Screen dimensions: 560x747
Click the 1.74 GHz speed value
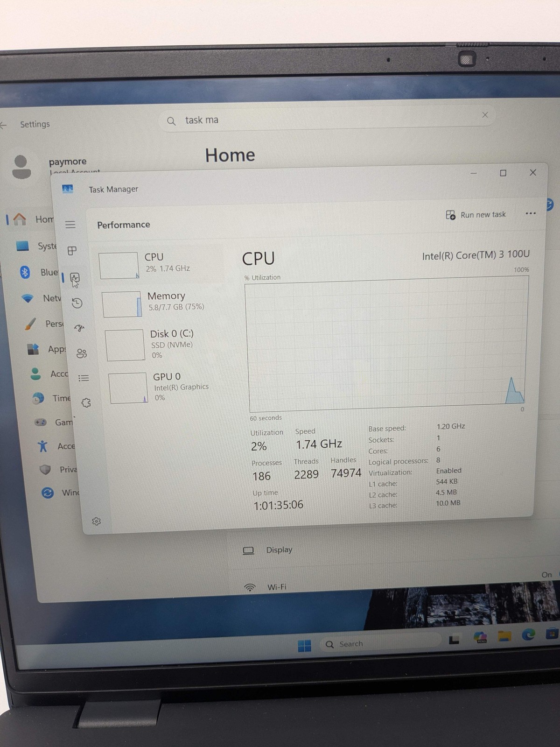[x=319, y=444]
